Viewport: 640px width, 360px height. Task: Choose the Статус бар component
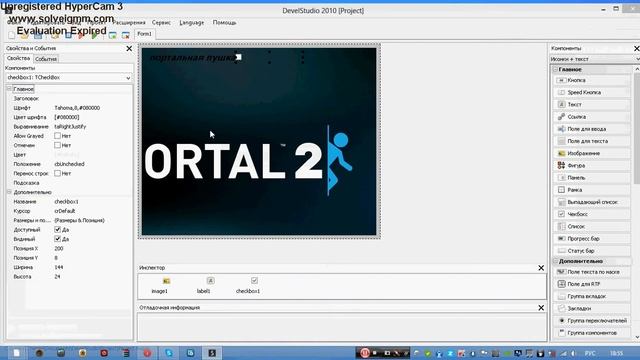(591, 251)
